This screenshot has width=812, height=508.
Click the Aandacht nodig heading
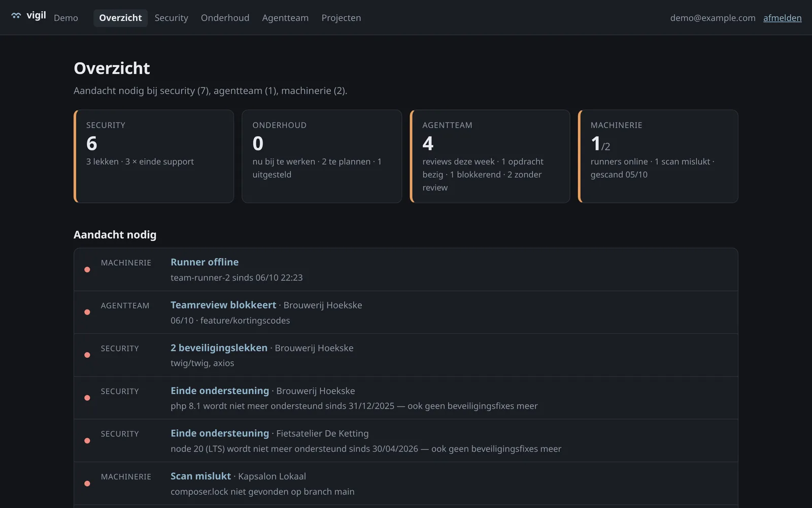(115, 235)
